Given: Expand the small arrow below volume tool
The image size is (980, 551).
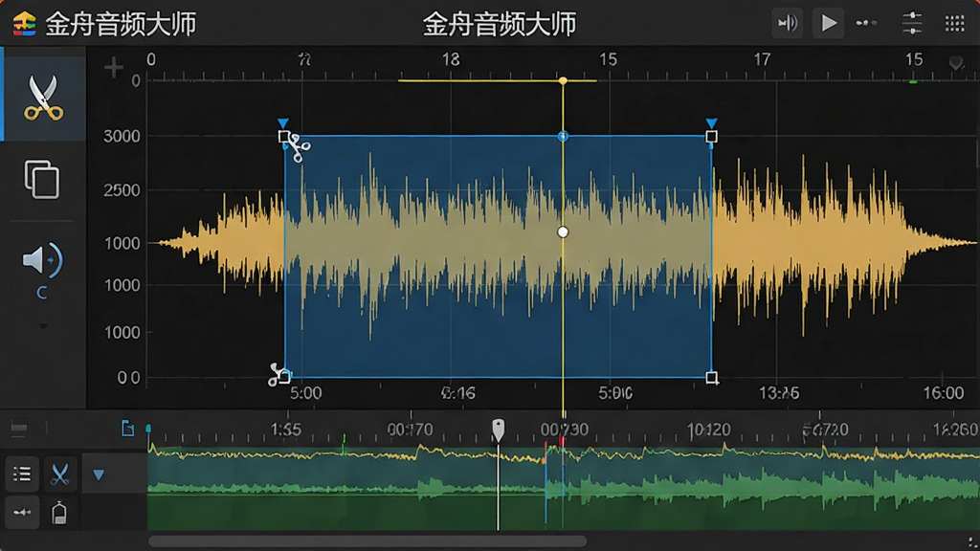Looking at the screenshot, I should [x=43, y=327].
